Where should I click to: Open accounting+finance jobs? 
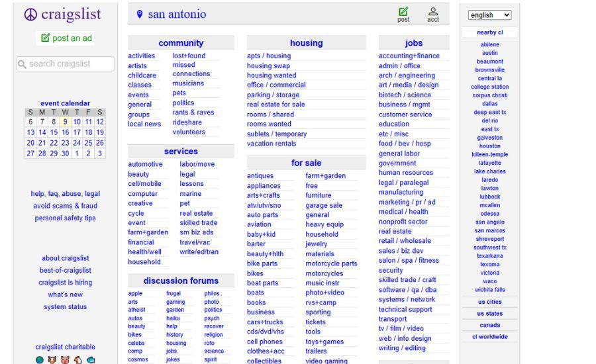(x=409, y=56)
